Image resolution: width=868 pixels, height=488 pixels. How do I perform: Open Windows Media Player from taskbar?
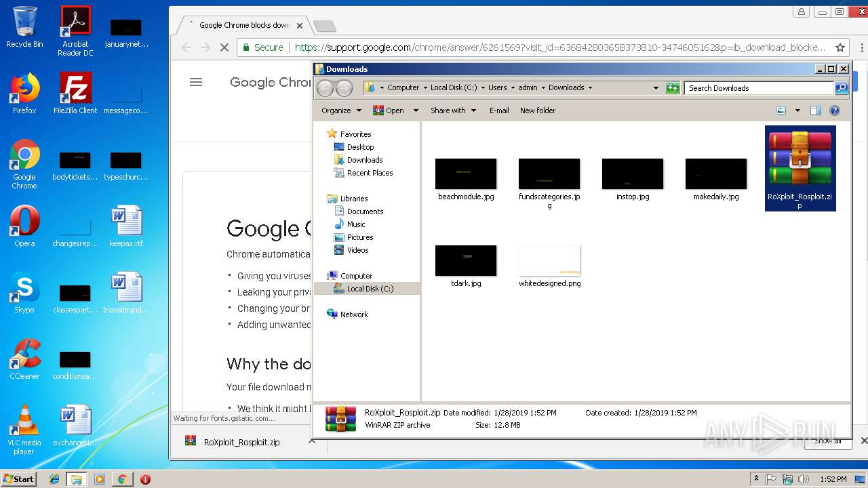pyautogui.click(x=100, y=479)
